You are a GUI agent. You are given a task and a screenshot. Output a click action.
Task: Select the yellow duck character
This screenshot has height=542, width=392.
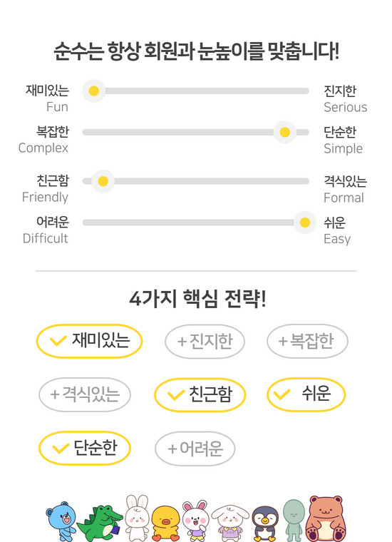click(x=166, y=523)
